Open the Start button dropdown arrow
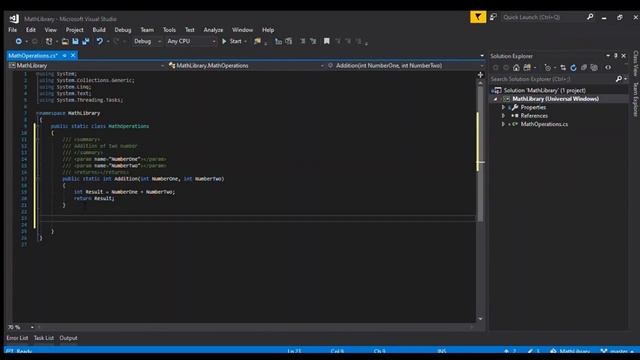Viewport: 640px width, 360px height. 245,41
